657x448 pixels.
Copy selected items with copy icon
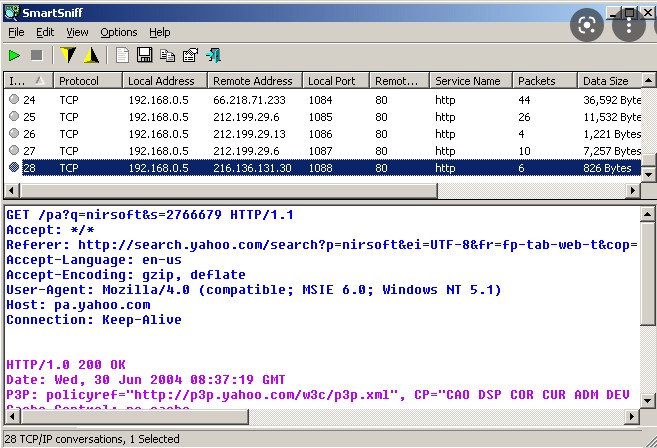(168, 55)
